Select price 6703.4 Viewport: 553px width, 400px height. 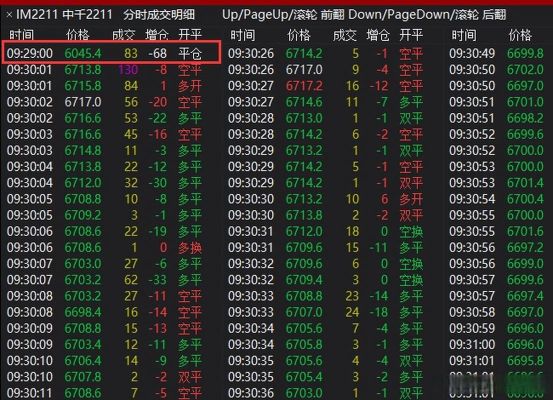point(83,345)
